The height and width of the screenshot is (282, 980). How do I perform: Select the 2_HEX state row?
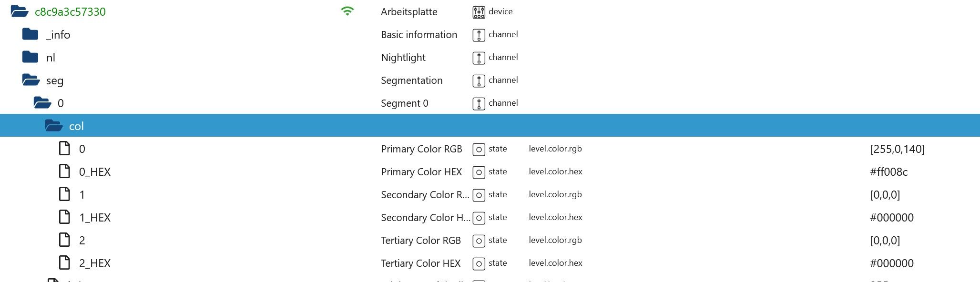coord(95,263)
